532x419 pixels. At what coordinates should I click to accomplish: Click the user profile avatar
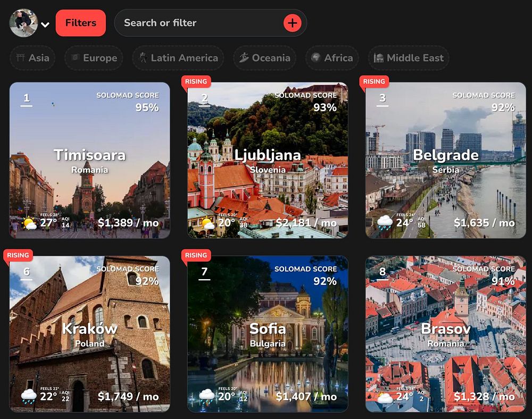(23, 23)
